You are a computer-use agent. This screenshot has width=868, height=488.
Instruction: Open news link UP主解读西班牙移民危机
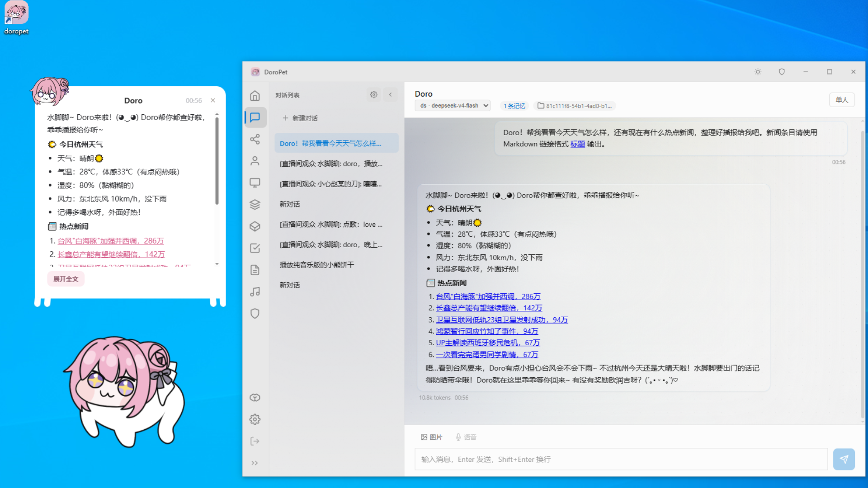point(488,343)
